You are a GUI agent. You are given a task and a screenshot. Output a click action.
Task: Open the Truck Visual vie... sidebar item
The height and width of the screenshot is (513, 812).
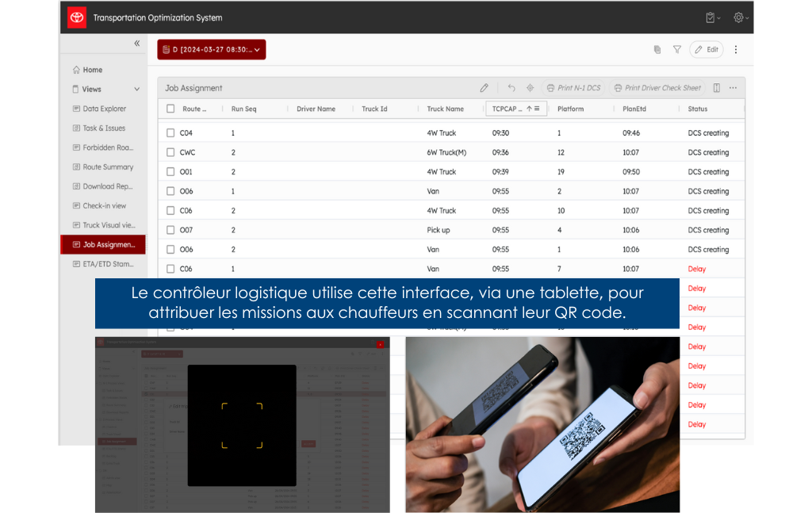click(103, 225)
